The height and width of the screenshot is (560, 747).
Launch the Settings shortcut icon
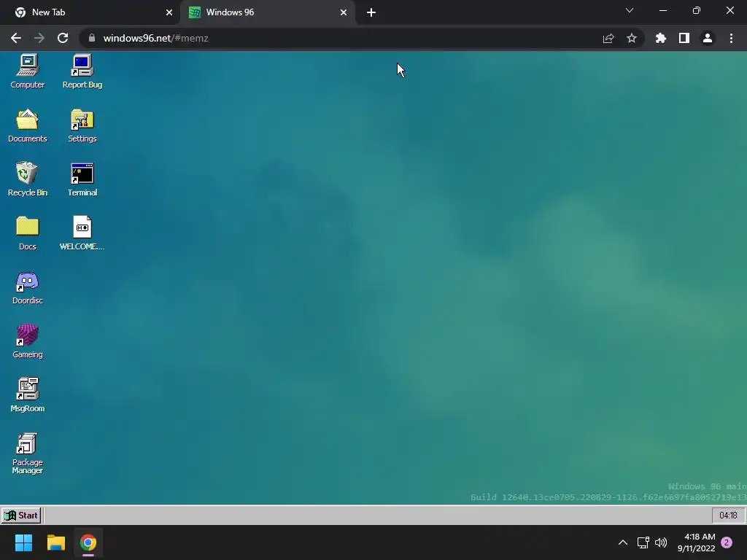(82, 125)
